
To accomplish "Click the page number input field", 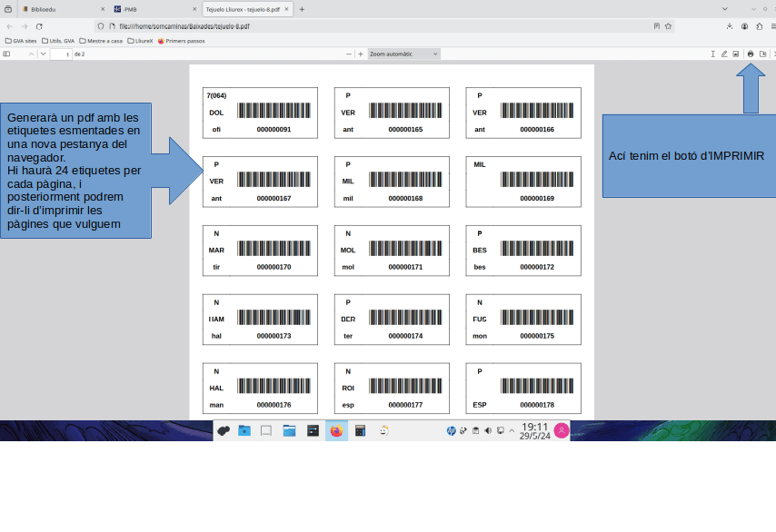I will [61, 54].
